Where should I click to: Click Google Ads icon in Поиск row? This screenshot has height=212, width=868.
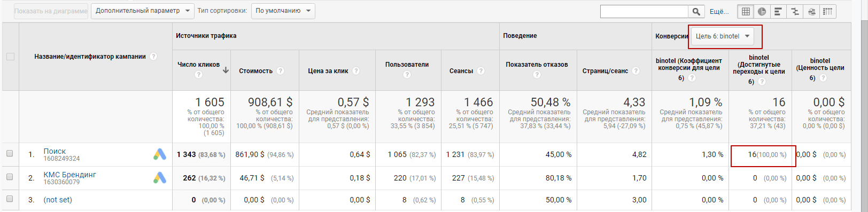coord(160,154)
